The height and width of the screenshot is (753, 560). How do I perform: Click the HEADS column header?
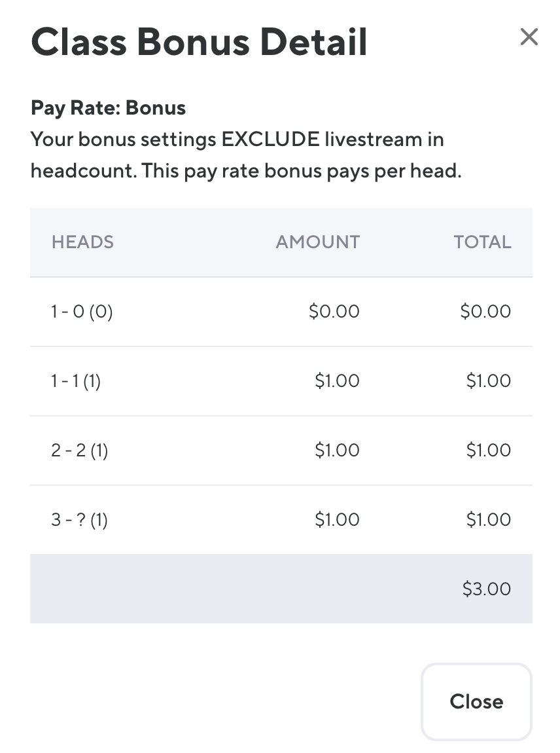click(82, 242)
